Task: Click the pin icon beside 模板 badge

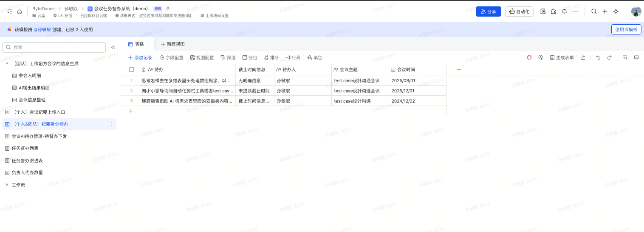Action: point(168,9)
